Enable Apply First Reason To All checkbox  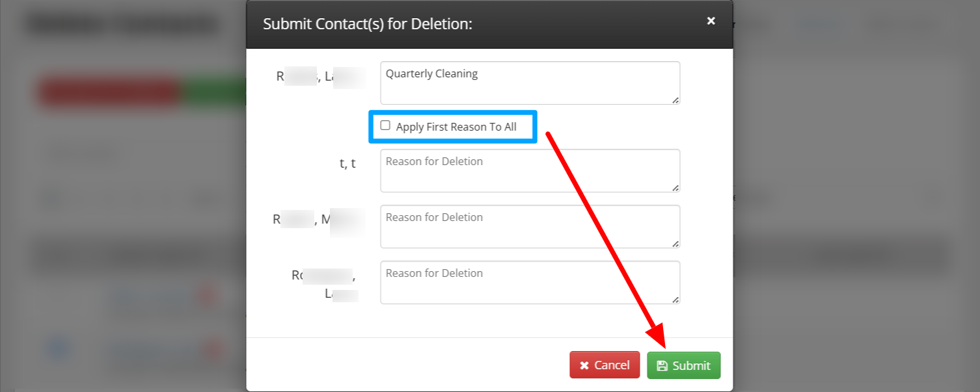(x=385, y=125)
